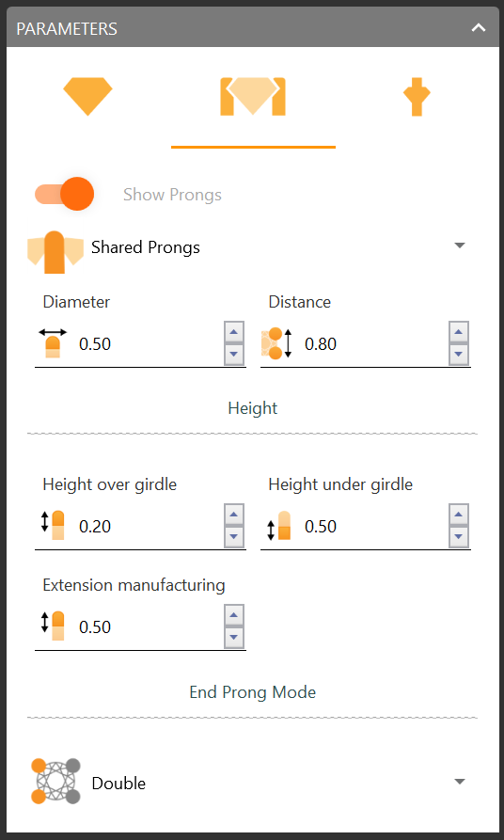Click the Distance between prongs icon
The width and height of the screenshot is (504, 840).
point(278,344)
